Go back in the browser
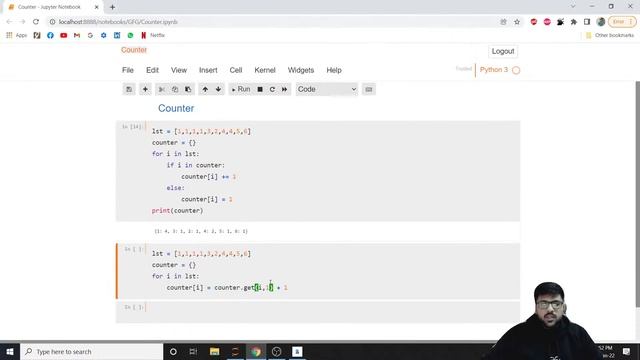 click(9, 22)
